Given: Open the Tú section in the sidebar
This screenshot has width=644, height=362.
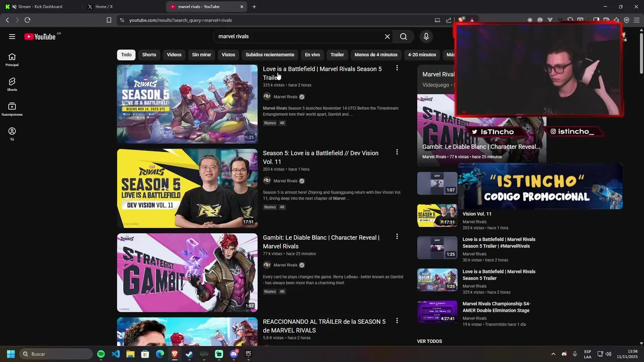Looking at the screenshot, I should point(12,134).
